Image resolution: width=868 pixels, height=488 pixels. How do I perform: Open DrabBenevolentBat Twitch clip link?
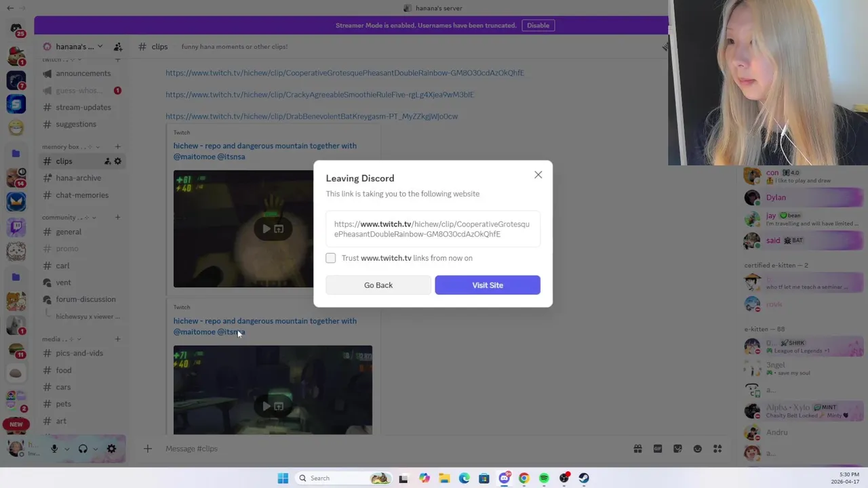(311, 116)
